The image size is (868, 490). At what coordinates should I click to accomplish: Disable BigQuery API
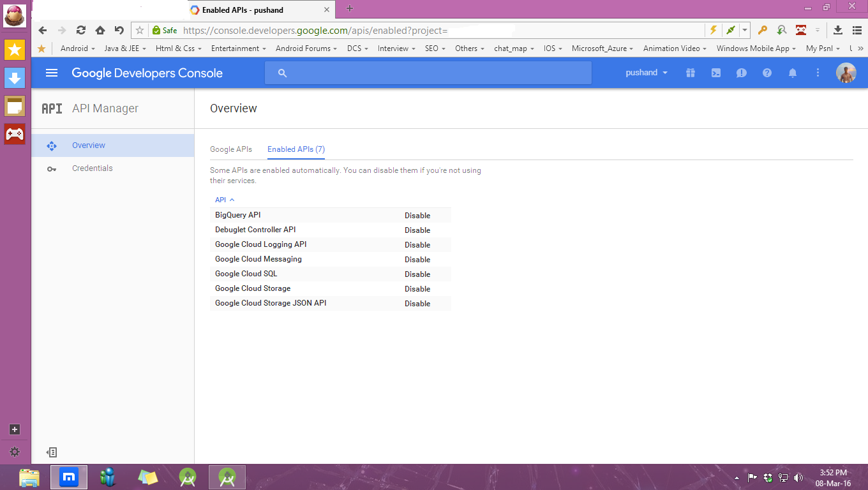(417, 216)
